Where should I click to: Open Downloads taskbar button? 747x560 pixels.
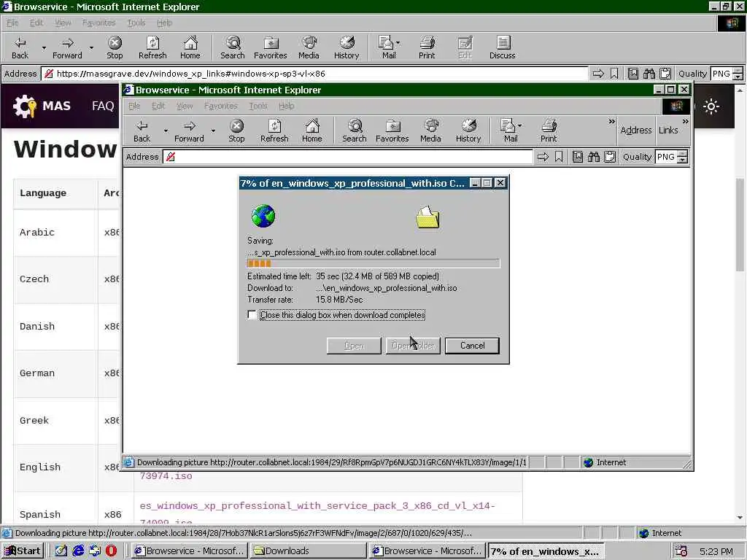tap(309, 551)
